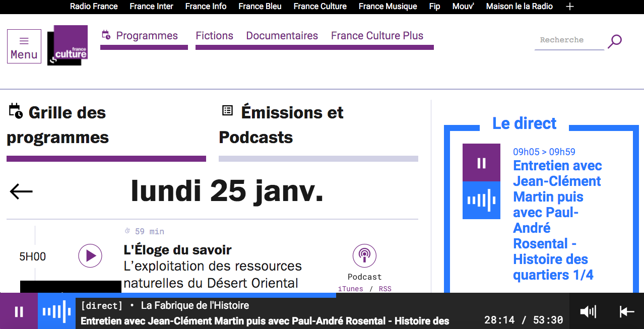Select the Podcast icon for L'Éloge du savoir
644x329 pixels.
point(364,255)
